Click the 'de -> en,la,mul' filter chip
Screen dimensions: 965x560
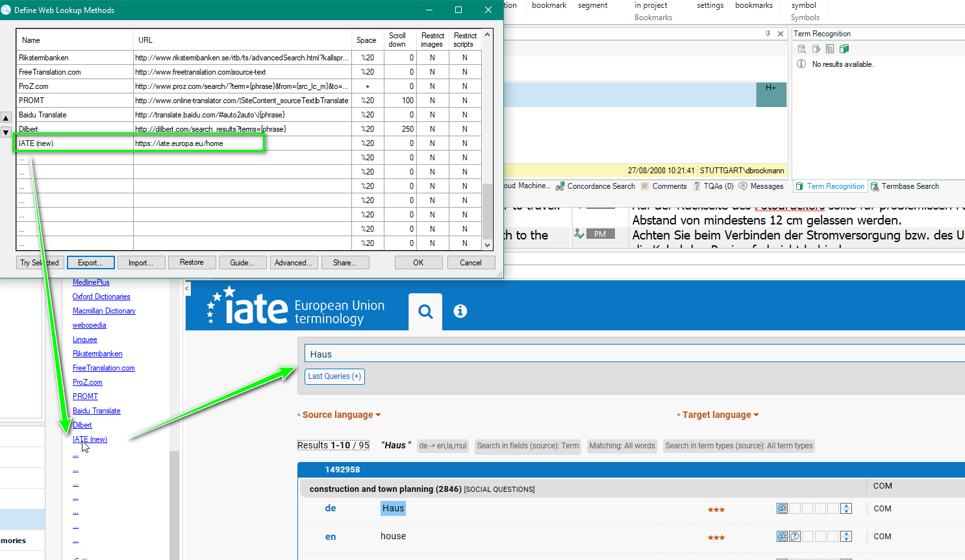[x=443, y=446]
